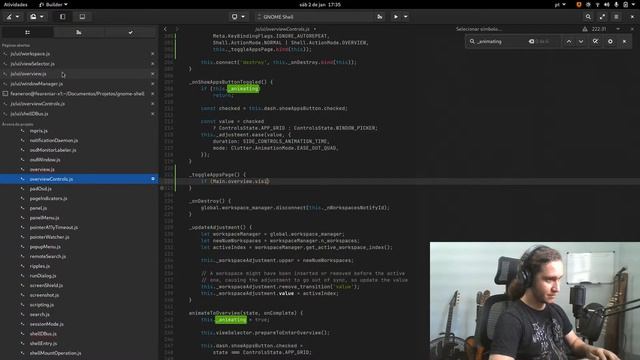This screenshot has width=640, height=360.
Task: Open the new document dropdown button
Action: tap(37, 17)
